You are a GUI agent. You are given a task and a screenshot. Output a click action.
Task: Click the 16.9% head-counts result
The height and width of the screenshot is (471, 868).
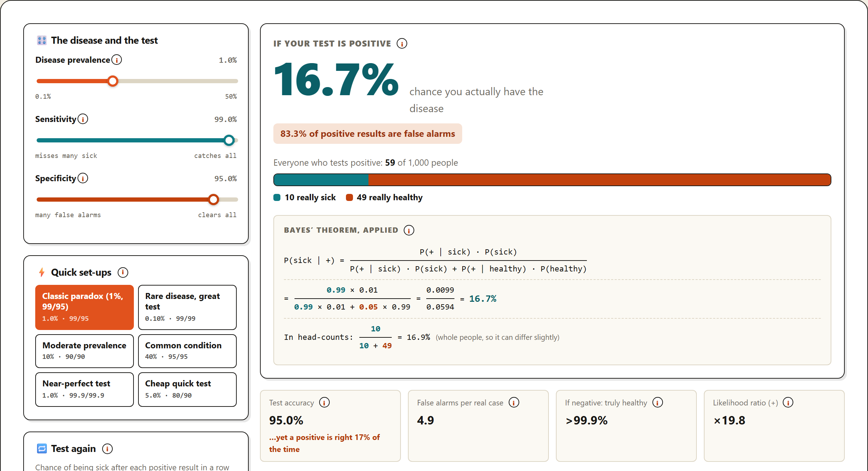coord(418,337)
